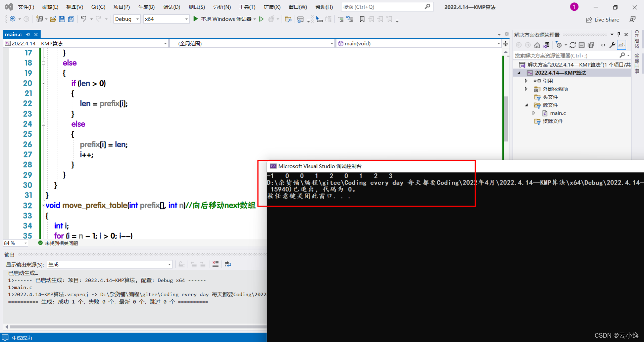The height and width of the screenshot is (342, 644).
Task: Click the pending changes filter clock icon
Action: [x=559, y=45]
